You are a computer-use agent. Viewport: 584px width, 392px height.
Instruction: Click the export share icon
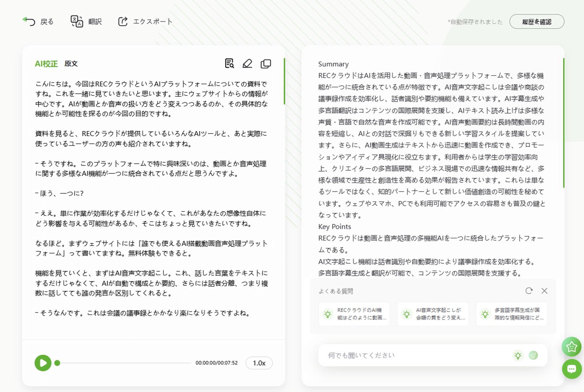pos(123,21)
